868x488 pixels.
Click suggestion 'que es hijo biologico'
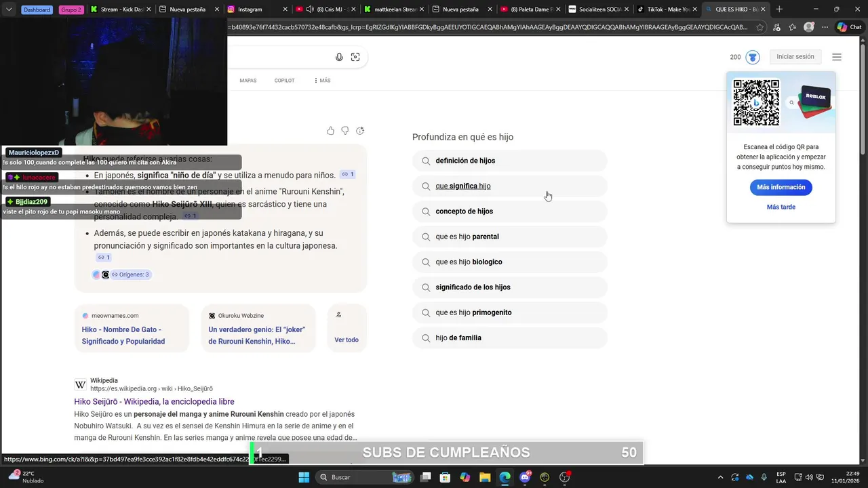tap(509, 262)
